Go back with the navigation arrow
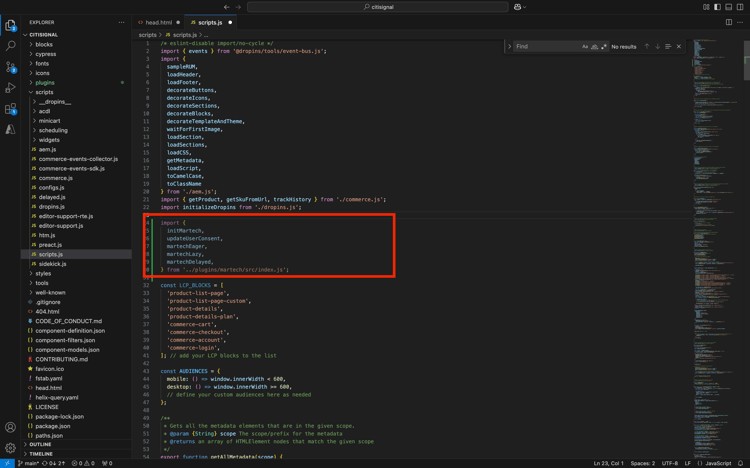Image resolution: width=750 pixels, height=468 pixels. tap(227, 7)
